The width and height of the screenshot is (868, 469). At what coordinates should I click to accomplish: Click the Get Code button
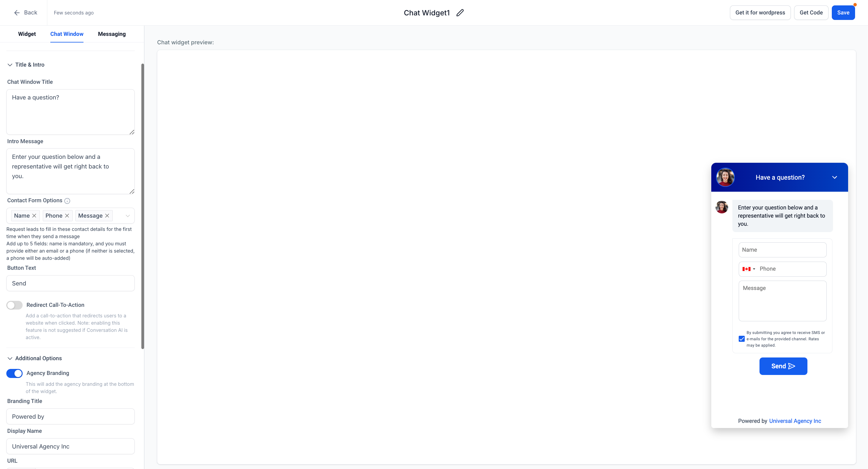point(811,13)
